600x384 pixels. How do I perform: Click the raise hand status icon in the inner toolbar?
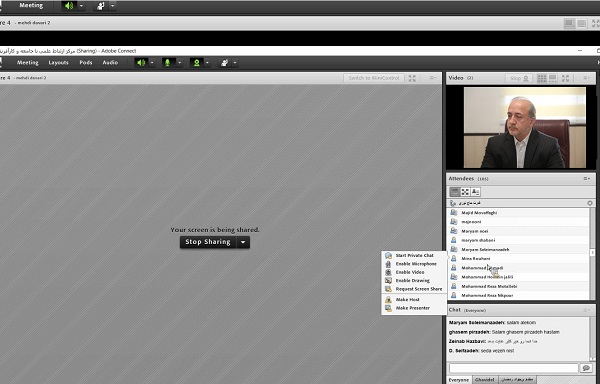(225, 63)
